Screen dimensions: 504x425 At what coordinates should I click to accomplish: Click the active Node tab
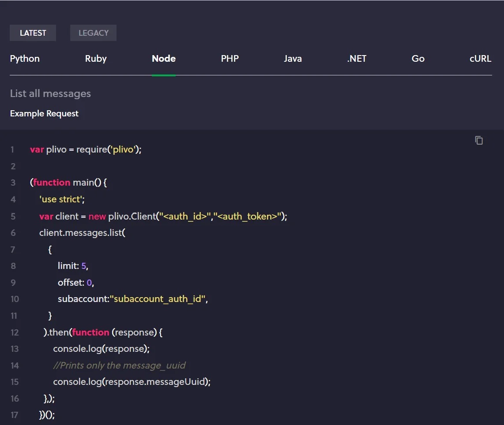click(x=164, y=59)
